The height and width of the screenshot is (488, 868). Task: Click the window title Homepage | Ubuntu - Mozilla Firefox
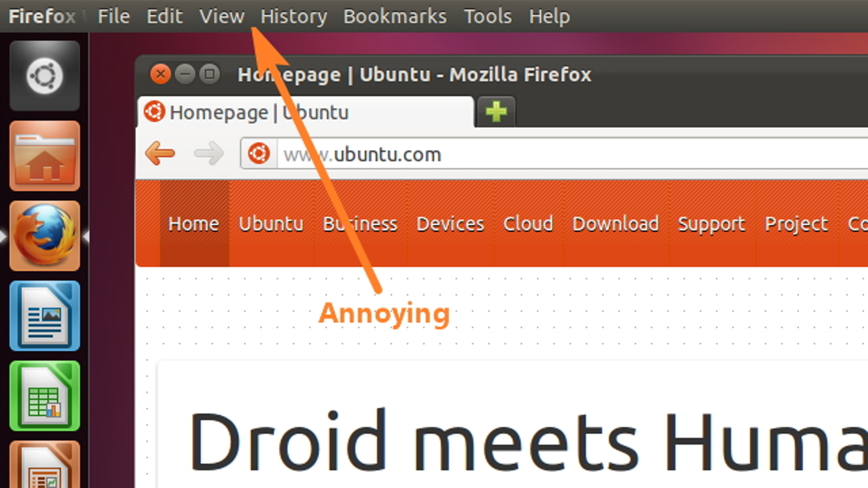(x=414, y=74)
